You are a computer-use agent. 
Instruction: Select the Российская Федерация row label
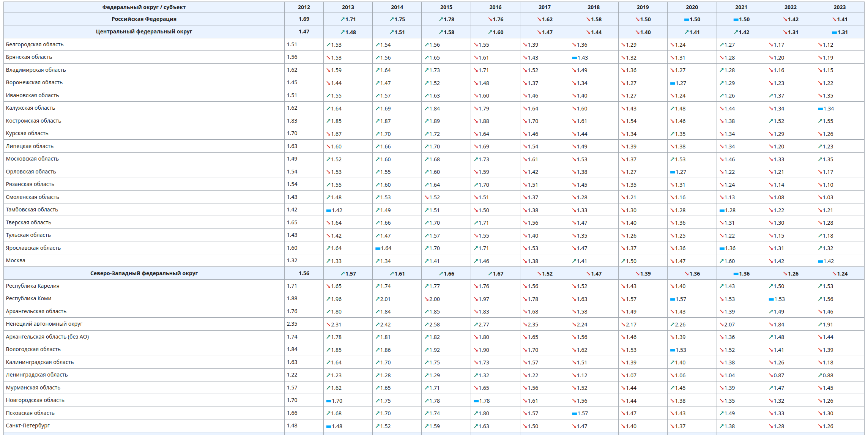coord(144,19)
